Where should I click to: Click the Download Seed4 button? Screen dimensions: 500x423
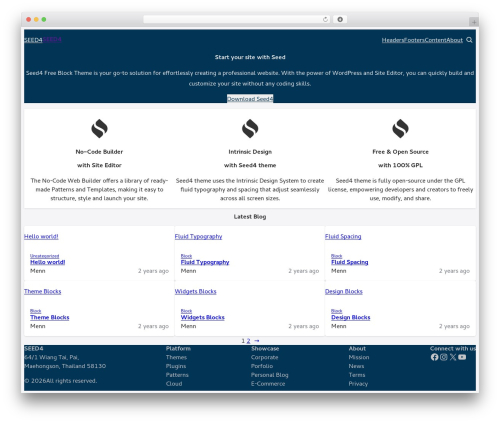pos(250,99)
